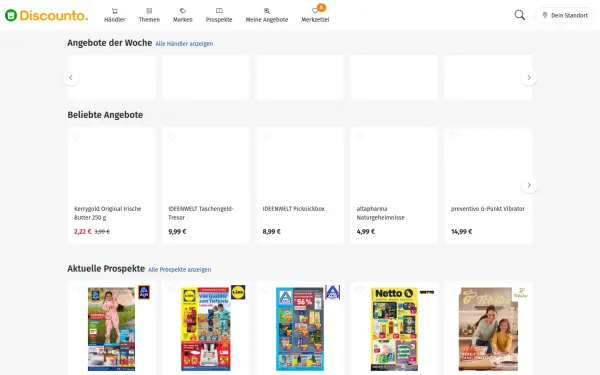This screenshot has width=600, height=375.
Task: Click the Aldi Süd retailer logo
Action: (x=144, y=292)
